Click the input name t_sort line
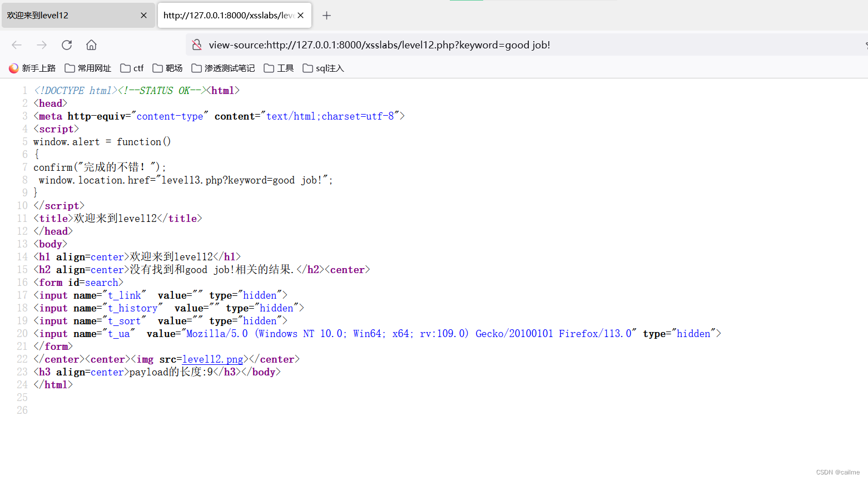The width and height of the screenshot is (868, 480). pos(160,321)
